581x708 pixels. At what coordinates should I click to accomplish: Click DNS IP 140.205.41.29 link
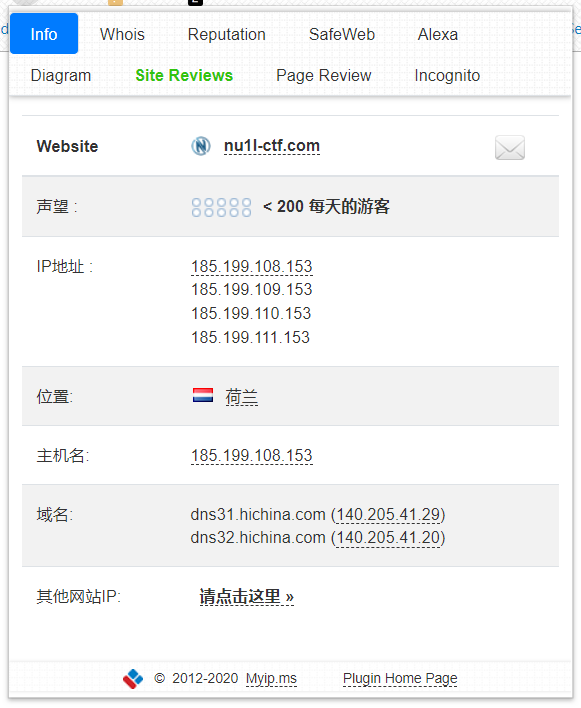pos(388,514)
